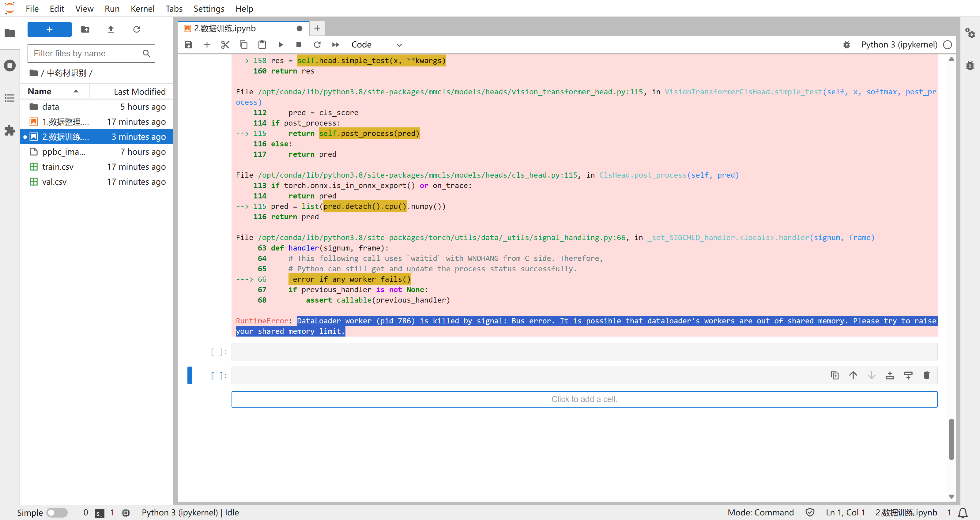Go to root folder breadcrumb icon
This screenshot has height=520, width=980.
[33, 73]
